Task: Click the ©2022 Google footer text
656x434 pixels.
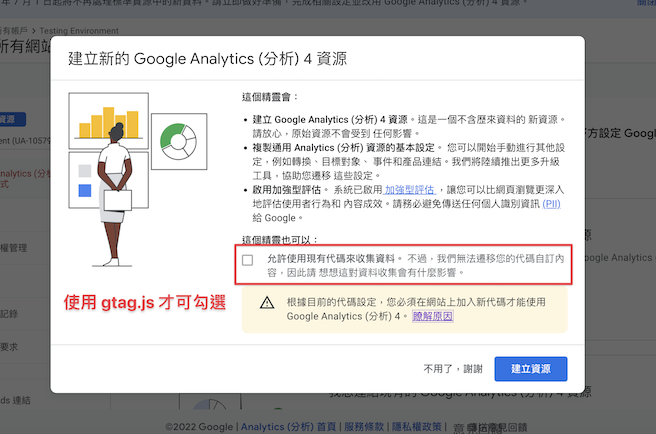Action: [x=199, y=427]
